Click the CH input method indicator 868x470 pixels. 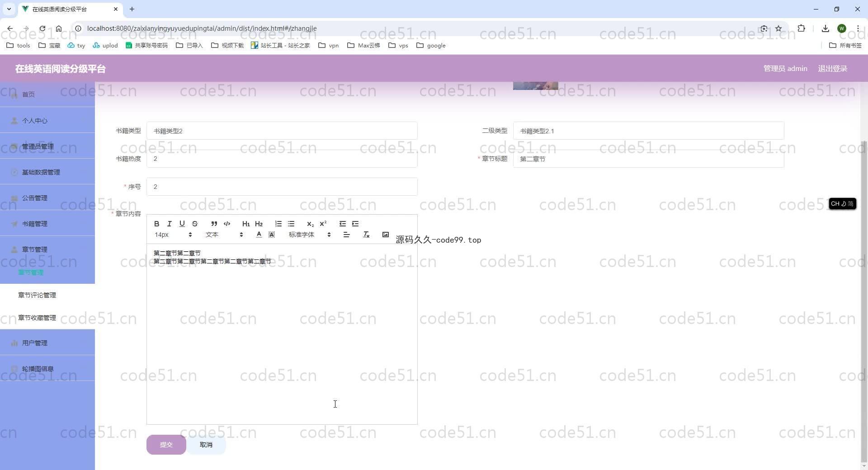842,204
